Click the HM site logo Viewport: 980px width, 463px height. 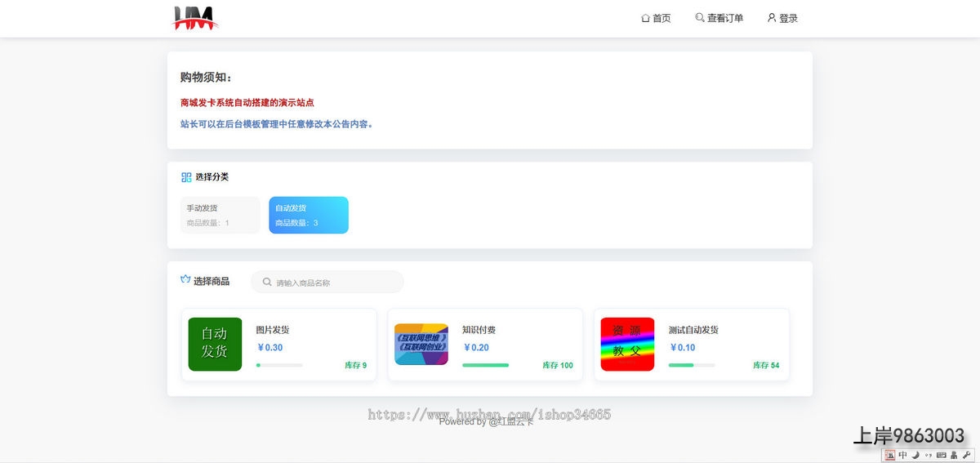pos(194,18)
